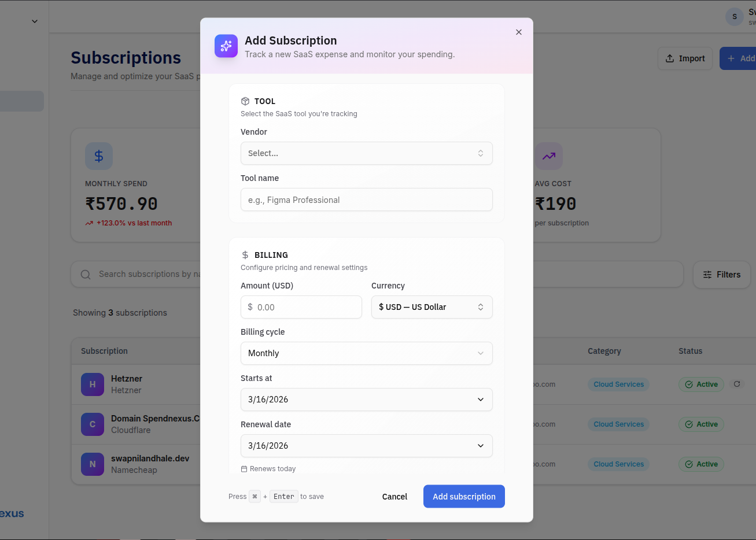Open the Currency dropdown showing USD
Viewport: 756px width, 540px height.
432,307
